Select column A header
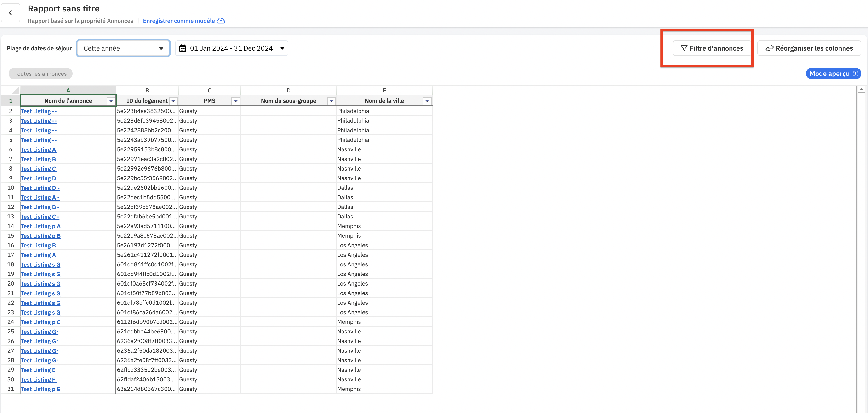Image resolution: width=868 pixels, height=413 pixels. point(68,90)
